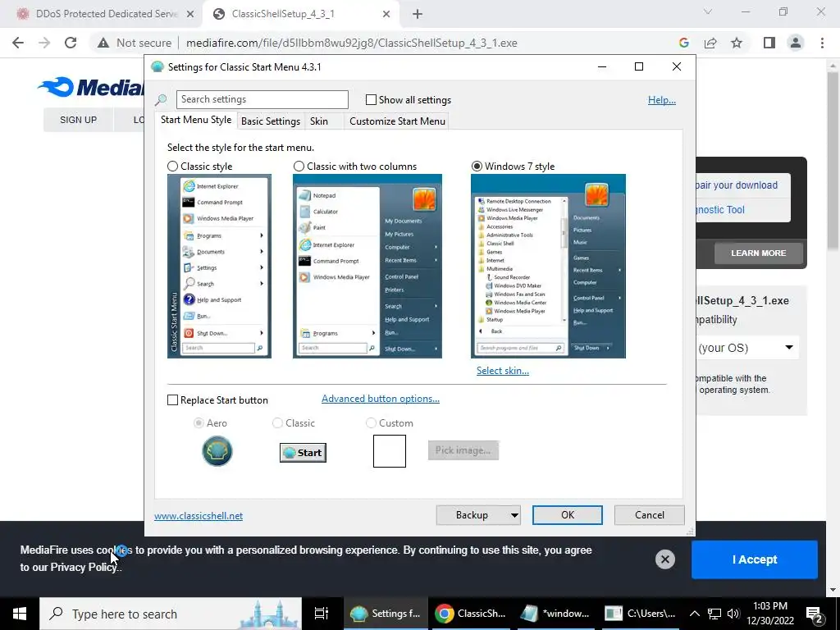
Task: Enable Replace Start button checkbox
Action: [172, 400]
